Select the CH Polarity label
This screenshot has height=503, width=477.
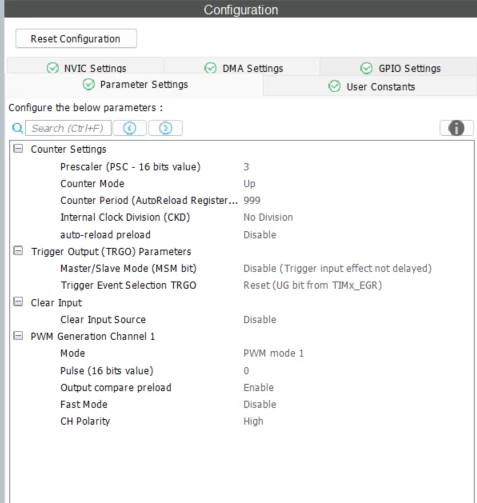(x=85, y=421)
